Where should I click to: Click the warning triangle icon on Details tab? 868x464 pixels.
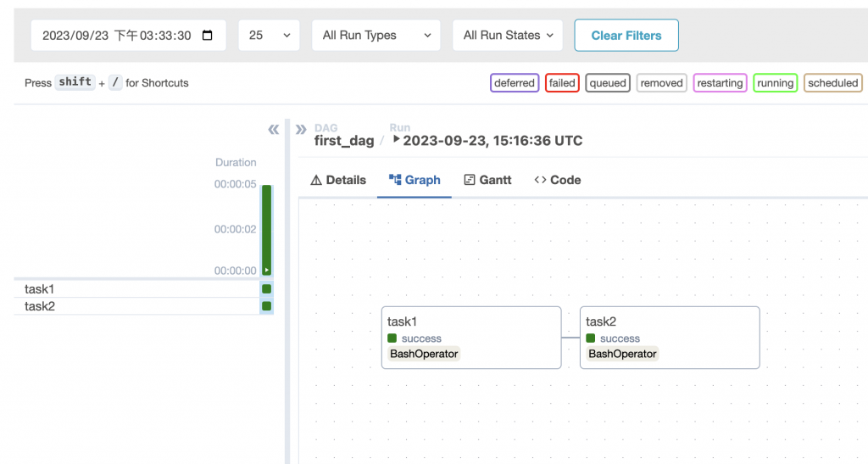[x=316, y=180]
